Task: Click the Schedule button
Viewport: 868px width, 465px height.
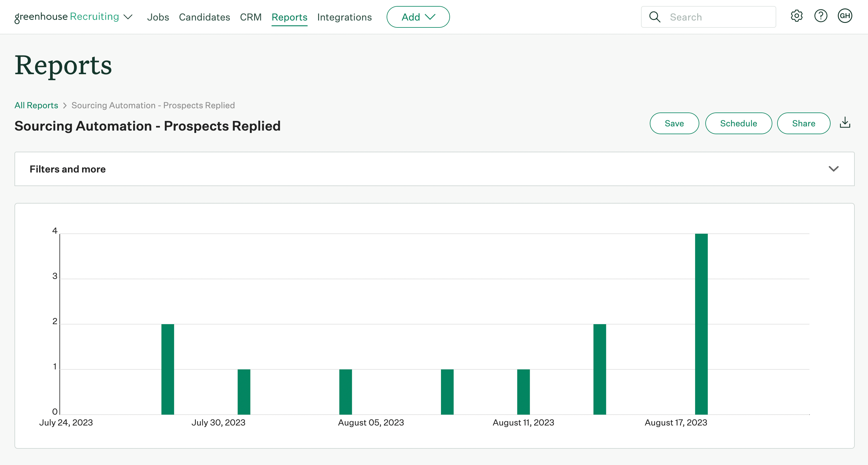Action: tap(739, 123)
